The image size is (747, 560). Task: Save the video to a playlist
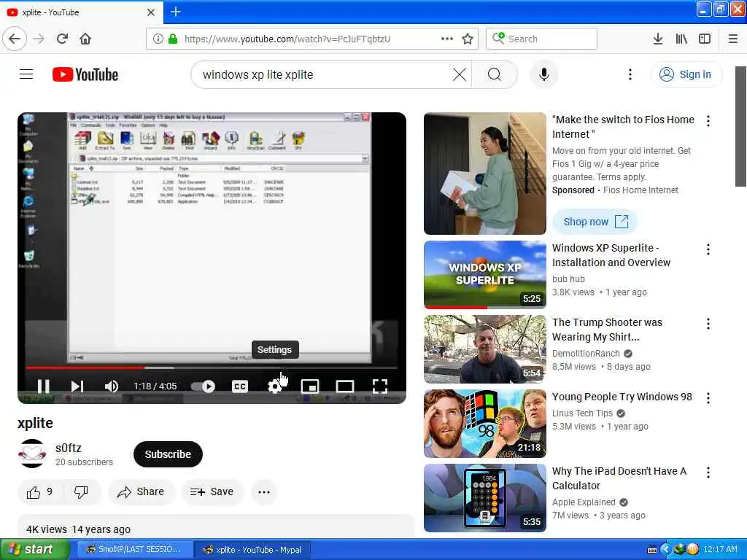212,492
